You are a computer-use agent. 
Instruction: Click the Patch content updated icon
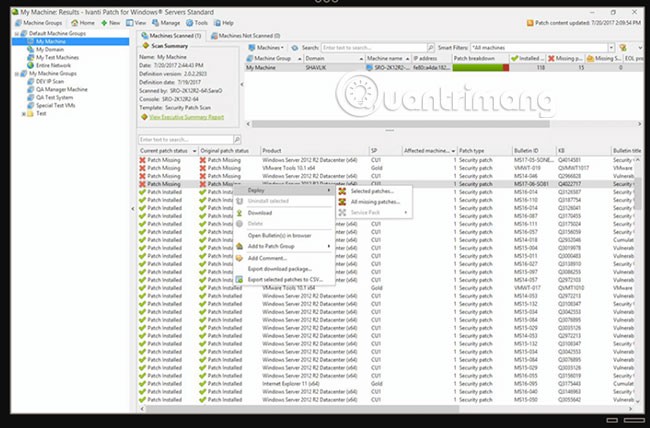(x=530, y=23)
